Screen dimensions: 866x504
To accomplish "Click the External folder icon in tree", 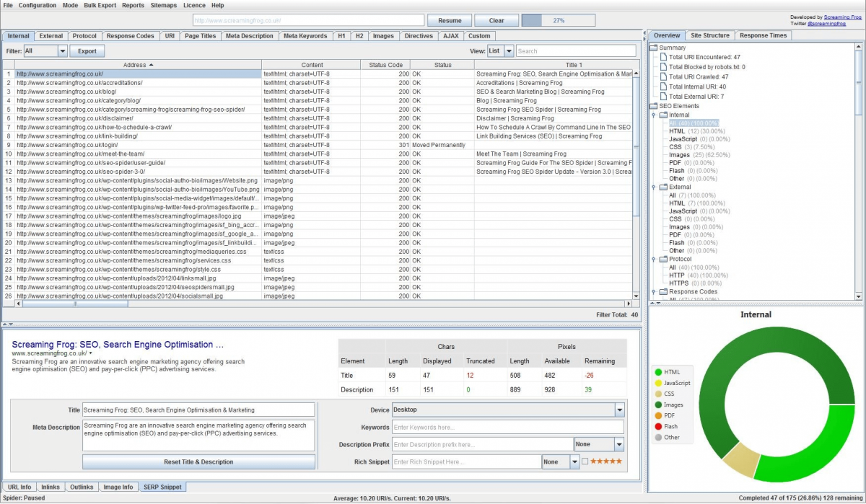I will [663, 187].
